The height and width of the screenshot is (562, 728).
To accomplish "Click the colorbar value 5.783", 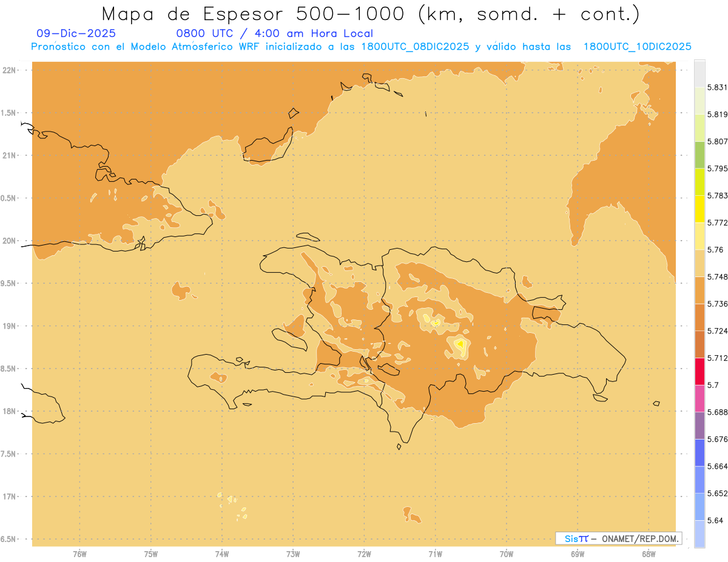I will pos(718,196).
